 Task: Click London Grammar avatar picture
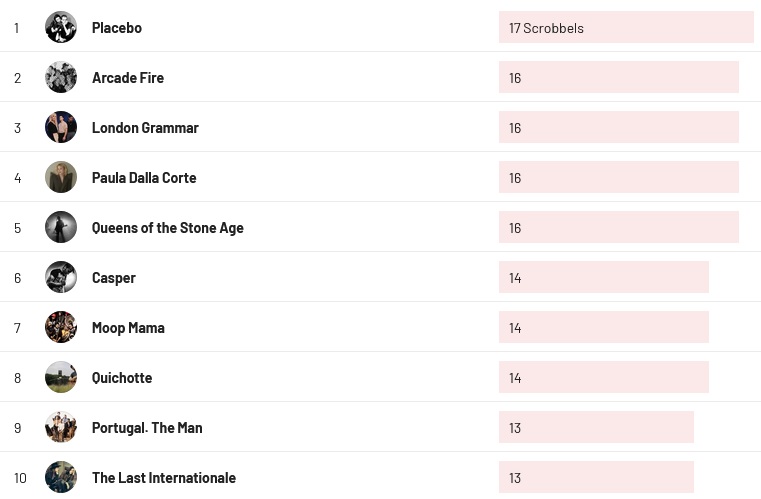[x=61, y=128]
